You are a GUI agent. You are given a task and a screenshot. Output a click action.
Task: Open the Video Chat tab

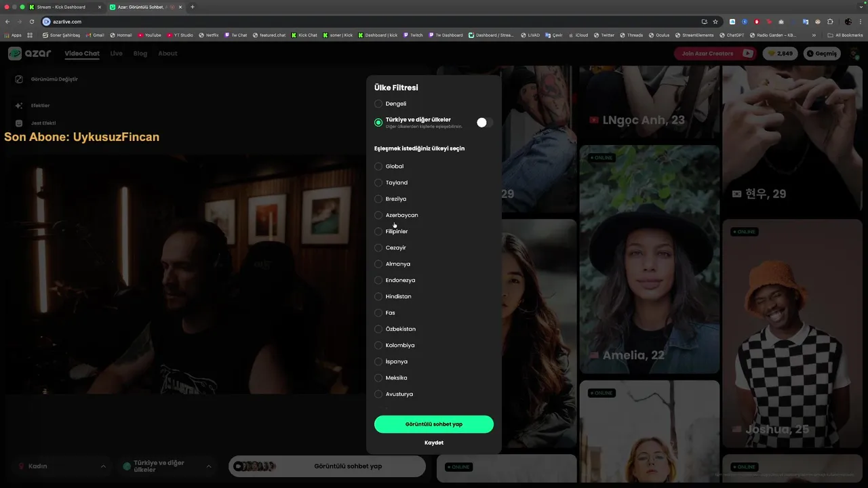point(82,54)
